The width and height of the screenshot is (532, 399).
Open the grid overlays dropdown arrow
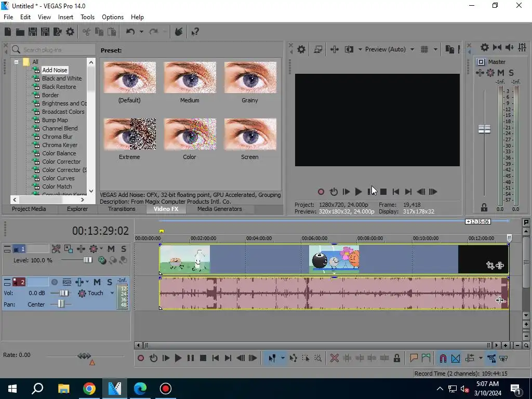pos(435,49)
